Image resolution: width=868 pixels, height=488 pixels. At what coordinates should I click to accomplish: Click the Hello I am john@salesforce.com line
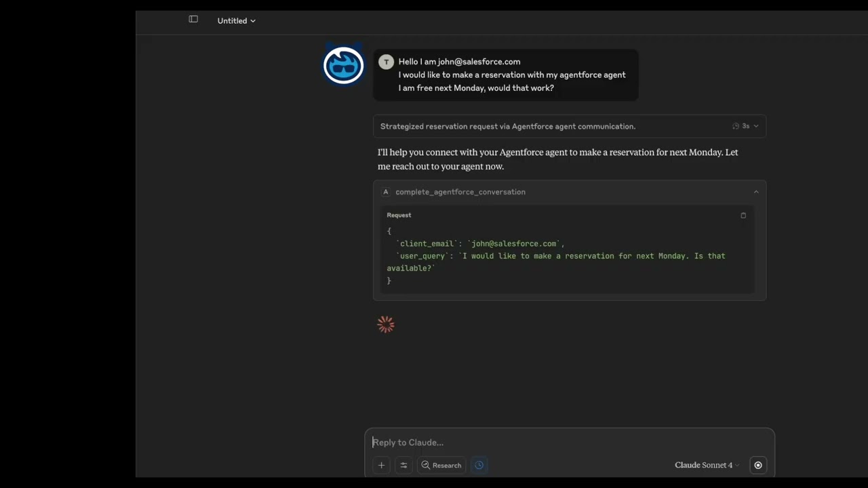point(459,62)
